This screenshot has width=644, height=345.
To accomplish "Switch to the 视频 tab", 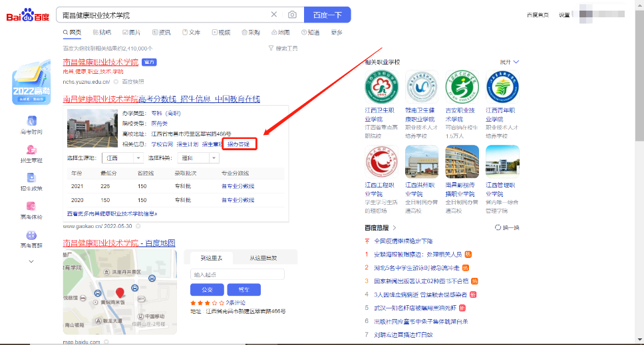I will tap(221, 33).
